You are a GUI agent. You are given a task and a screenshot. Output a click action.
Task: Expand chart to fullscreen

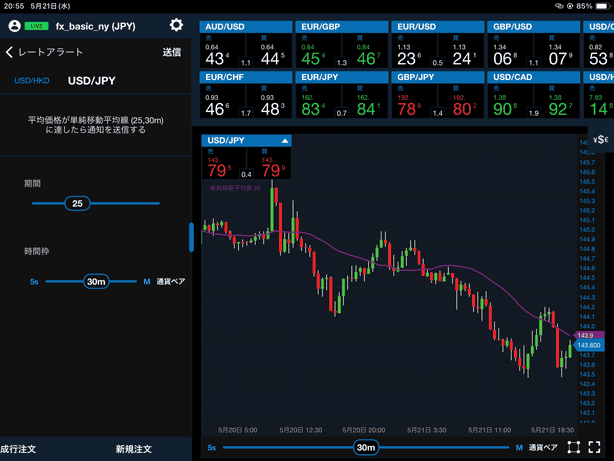click(x=594, y=447)
